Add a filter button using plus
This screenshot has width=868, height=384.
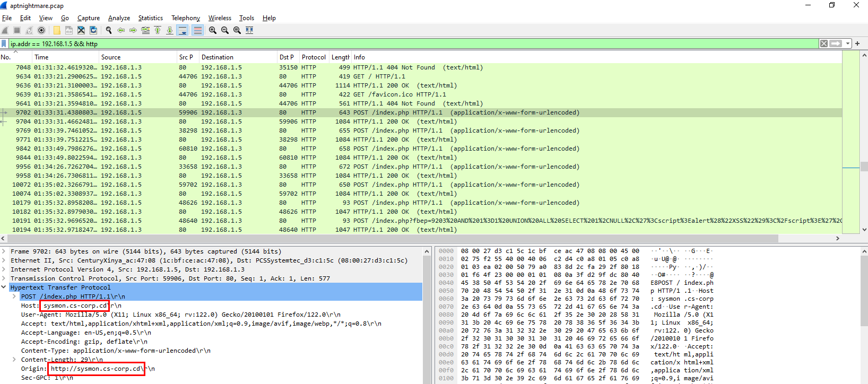coord(857,43)
